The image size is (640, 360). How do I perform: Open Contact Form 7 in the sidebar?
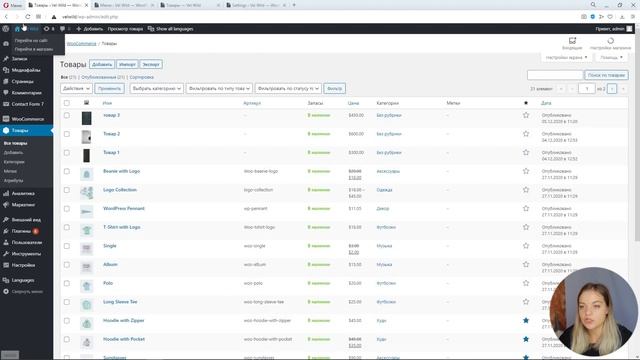(27, 104)
